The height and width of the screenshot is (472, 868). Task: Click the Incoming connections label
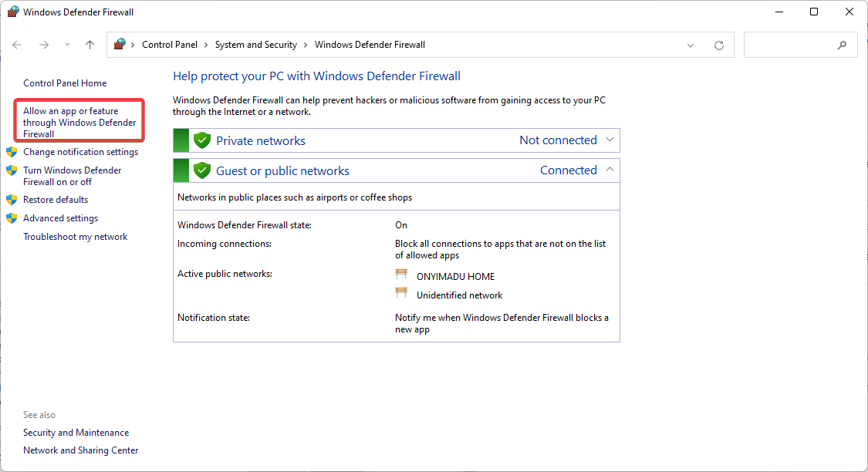[x=225, y=244]
